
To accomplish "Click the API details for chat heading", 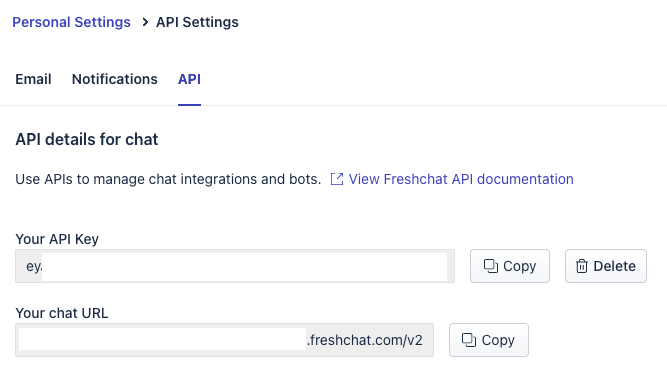I will click(87, 140).
